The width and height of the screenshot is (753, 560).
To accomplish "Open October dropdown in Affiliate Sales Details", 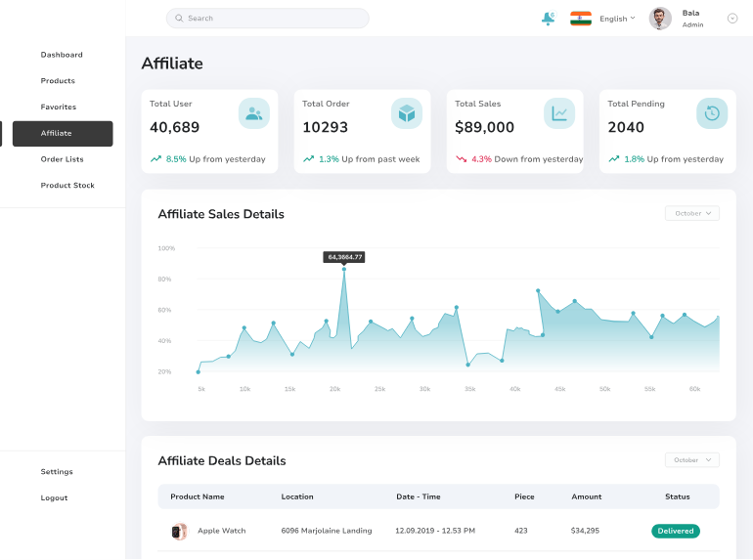I will (x=692, y=213).
